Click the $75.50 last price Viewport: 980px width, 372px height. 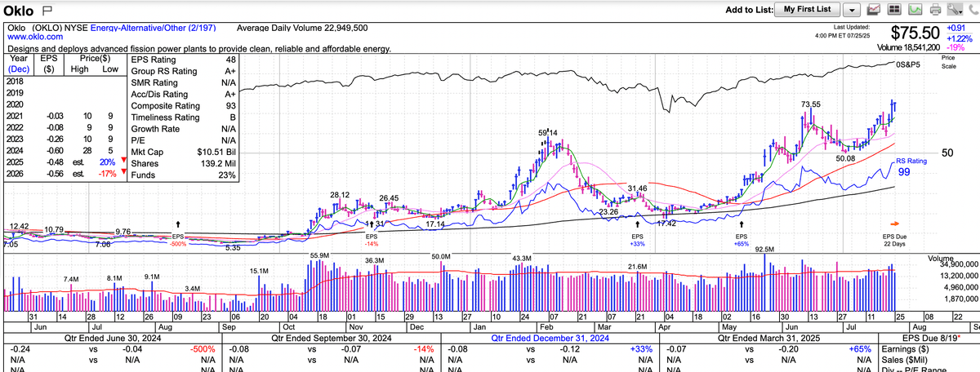pos(916,34)
